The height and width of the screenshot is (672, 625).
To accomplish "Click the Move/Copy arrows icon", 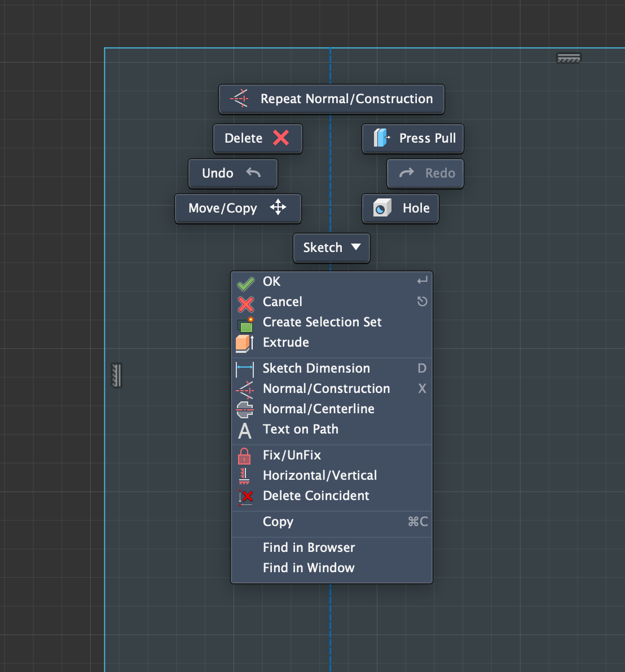I will pos(278,208).
